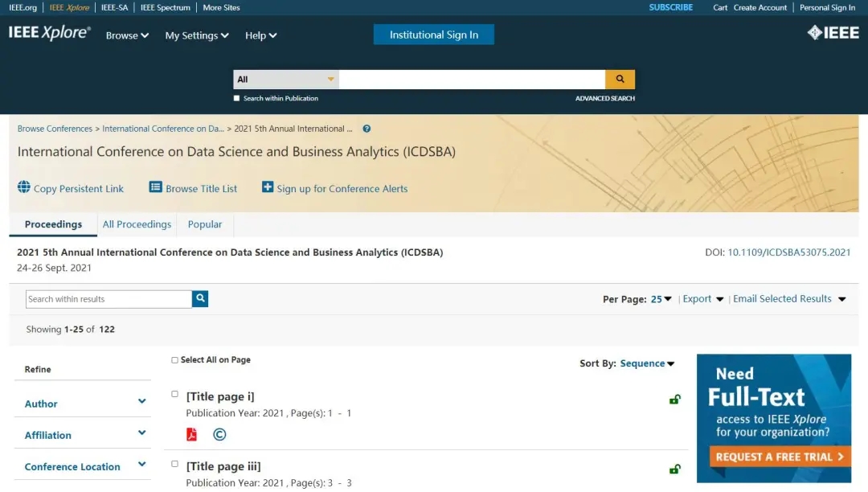
Task: Check Select All on Page
Action: click(x=174, y=359)
